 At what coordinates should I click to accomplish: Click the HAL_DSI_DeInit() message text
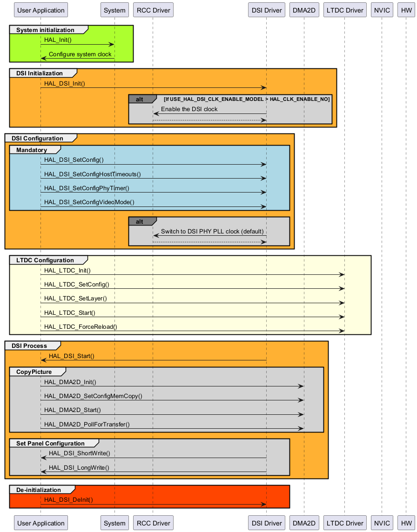tap(68, 500)
